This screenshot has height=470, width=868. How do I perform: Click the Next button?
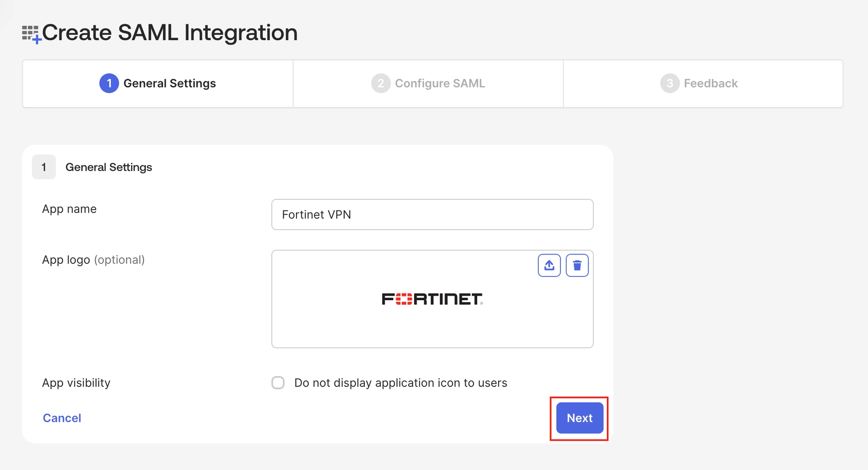coord(580,418)
